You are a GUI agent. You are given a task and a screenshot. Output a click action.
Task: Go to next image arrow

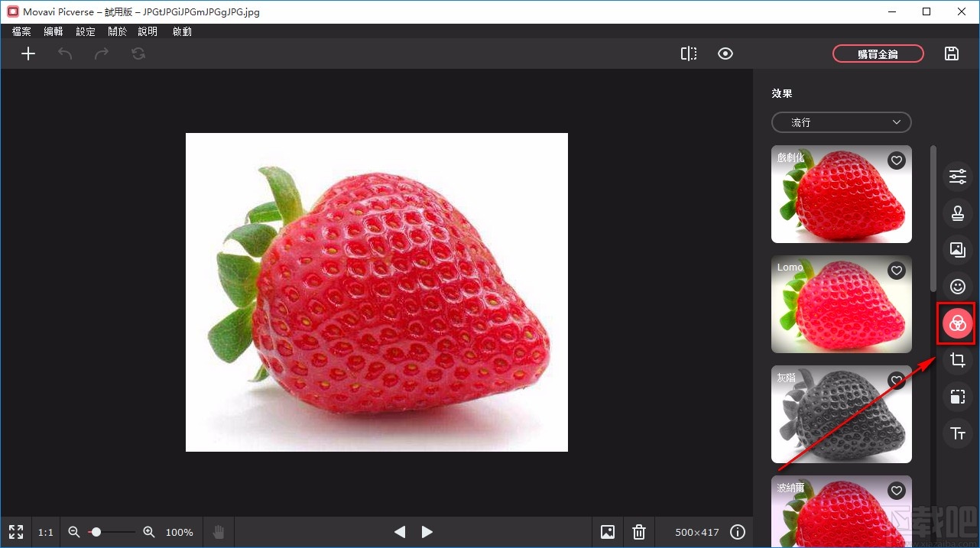click(x=427, y=532)
